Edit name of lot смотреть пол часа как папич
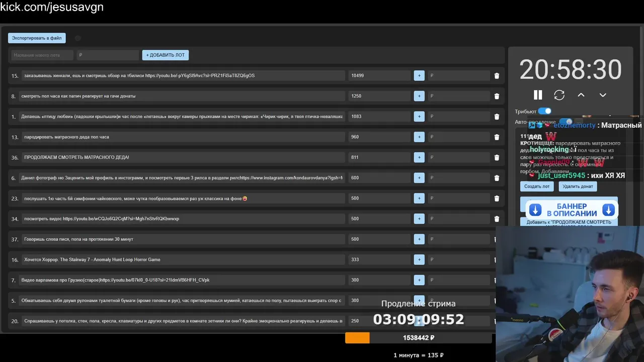The height and width of the screenshot is (362, 644). pos(182,96)
